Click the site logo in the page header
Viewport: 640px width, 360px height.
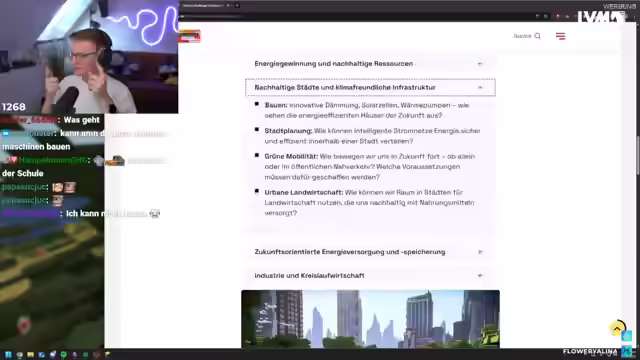coord(189,36)
